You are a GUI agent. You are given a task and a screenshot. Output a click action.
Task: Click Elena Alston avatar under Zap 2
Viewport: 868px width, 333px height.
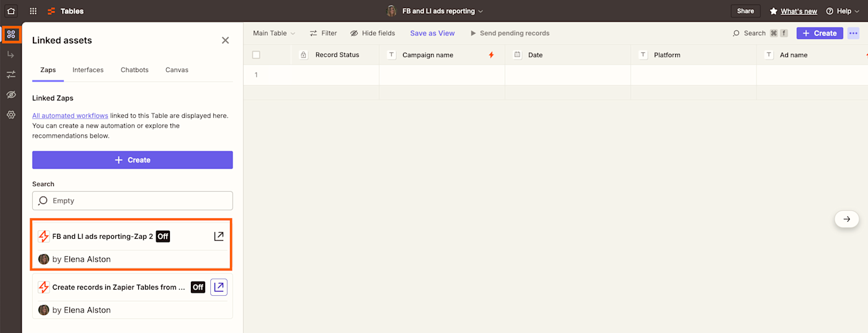coord(43,259)
